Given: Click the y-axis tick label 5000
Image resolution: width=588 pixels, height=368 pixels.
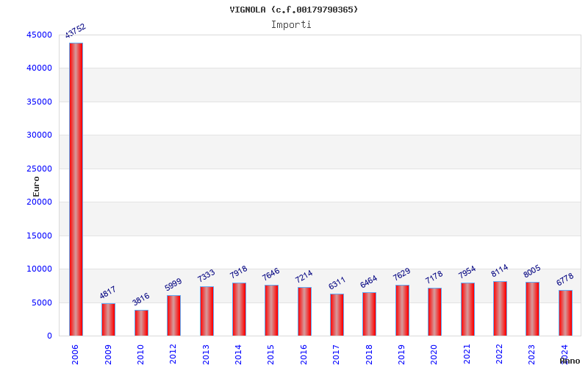Looking at the screenshot, I should [42, 302].
